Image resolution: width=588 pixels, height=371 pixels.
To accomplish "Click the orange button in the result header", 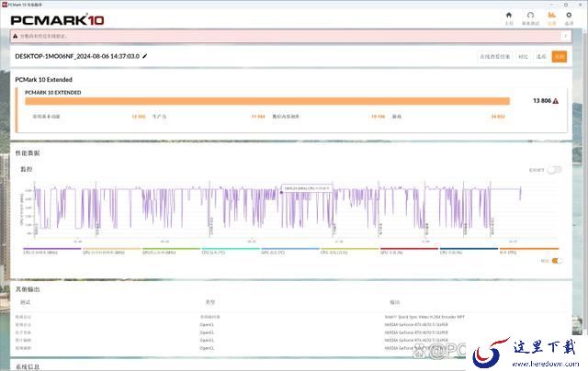I will tap(560, 57).
